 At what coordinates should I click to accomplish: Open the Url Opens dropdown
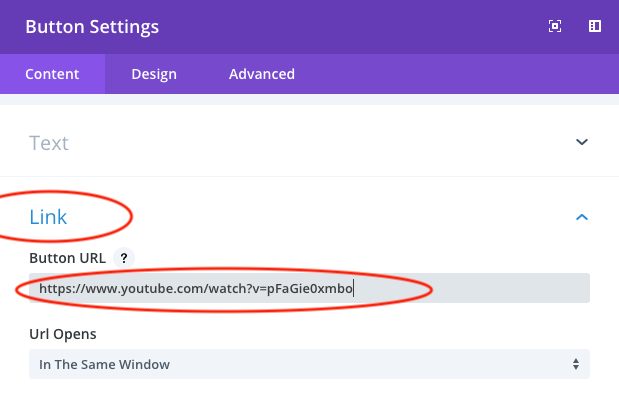[309, 364]
